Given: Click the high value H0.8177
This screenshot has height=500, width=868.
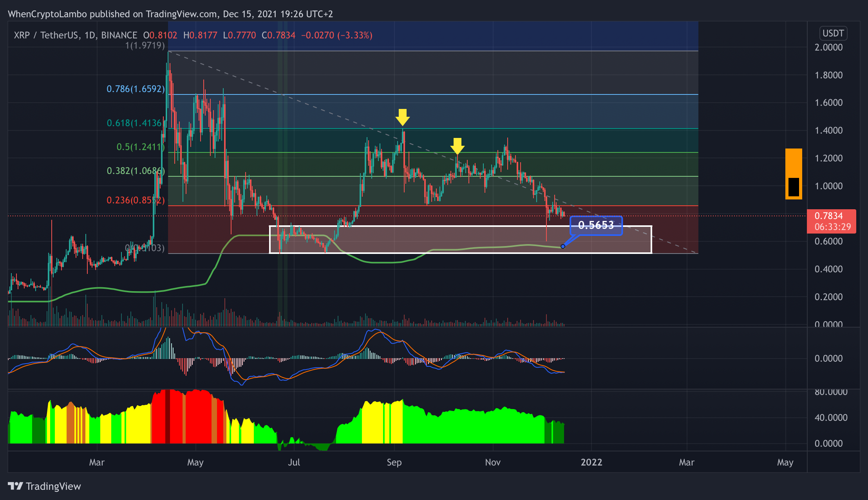Looking at the screenshot, I should (x=200, y=35).
